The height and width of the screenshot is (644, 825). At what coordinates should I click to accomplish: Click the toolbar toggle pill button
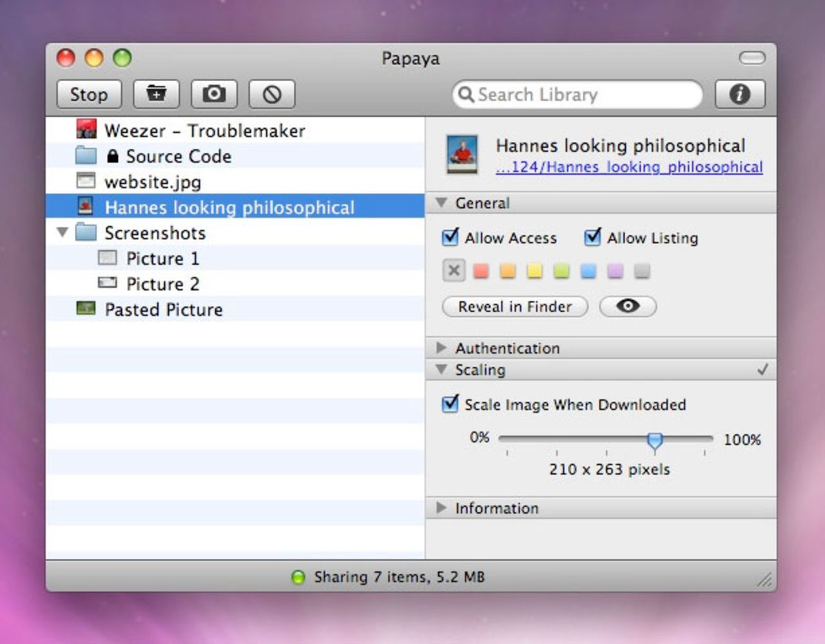pyautogui.click(x=752, y=58)
